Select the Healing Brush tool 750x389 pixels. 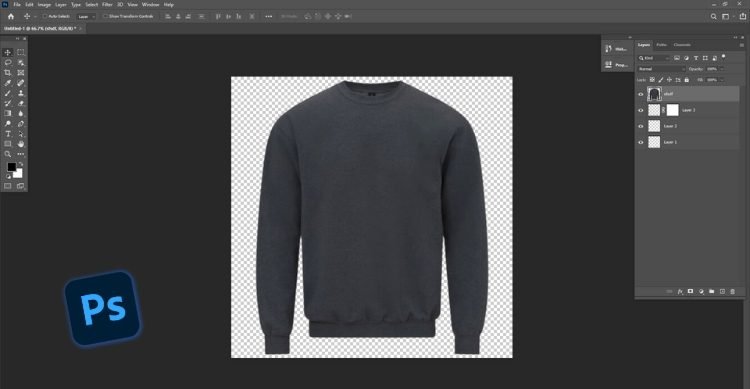coord(21,83)
